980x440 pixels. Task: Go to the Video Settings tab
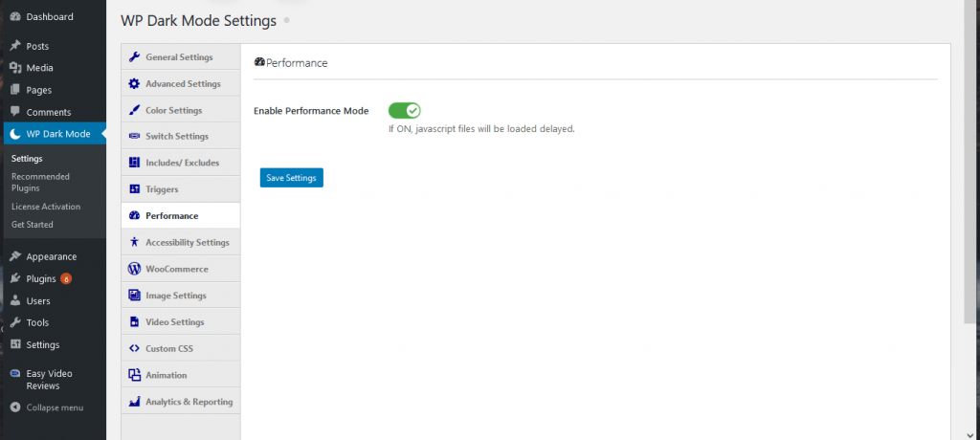tap(181, 322)
